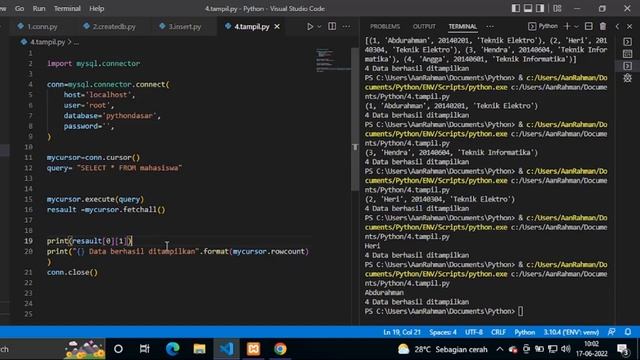Click Ln 19, Col 21 status item
The width and height of the screenshot is (640, 360).
pos(402,332)
